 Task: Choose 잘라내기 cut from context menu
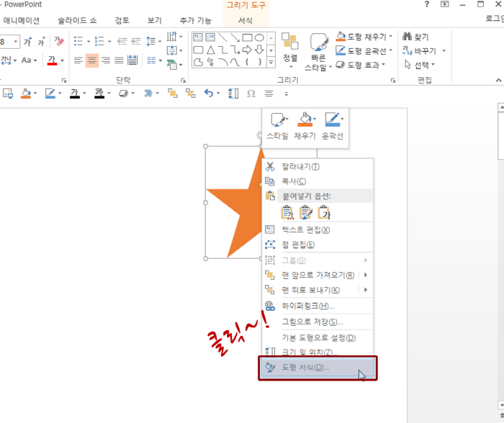point(318,166)
